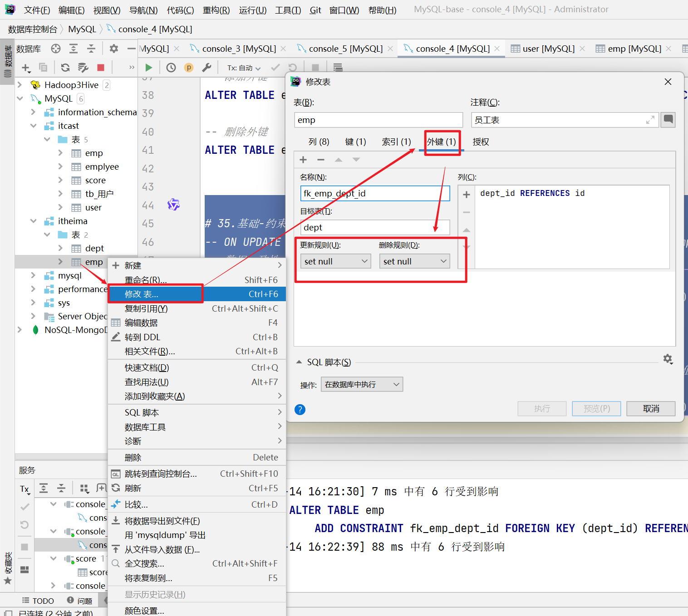688x616 pixels.
Task: Click the 预览(P) button
Action: [596, 409]
